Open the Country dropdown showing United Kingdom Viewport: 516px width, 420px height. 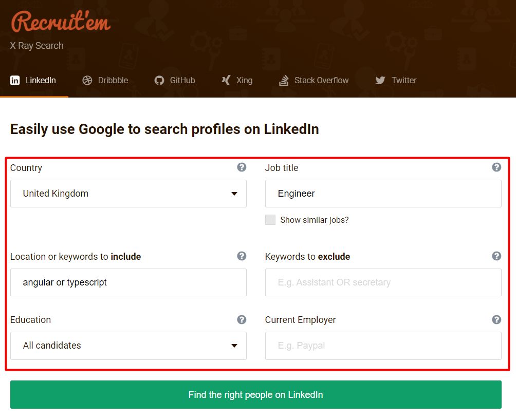pos(128,194)
